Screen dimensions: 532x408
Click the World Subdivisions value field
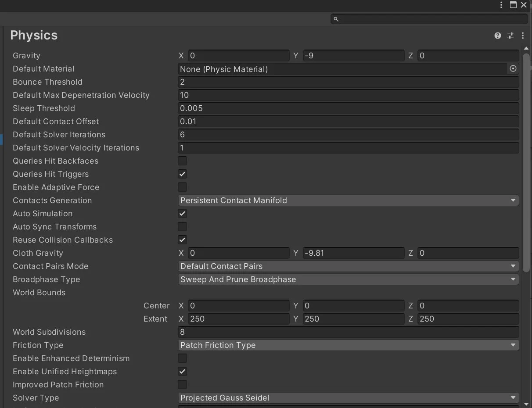pyautogui.click(x=349, y=332)
